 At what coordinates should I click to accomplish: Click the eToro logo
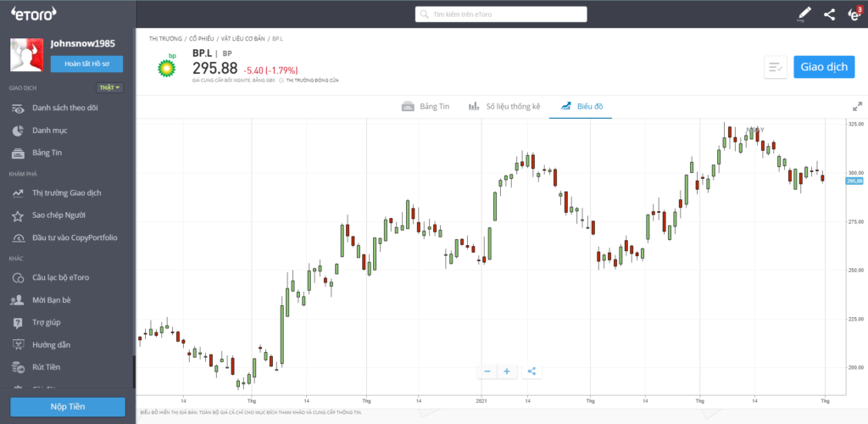(x=33, y=14)
